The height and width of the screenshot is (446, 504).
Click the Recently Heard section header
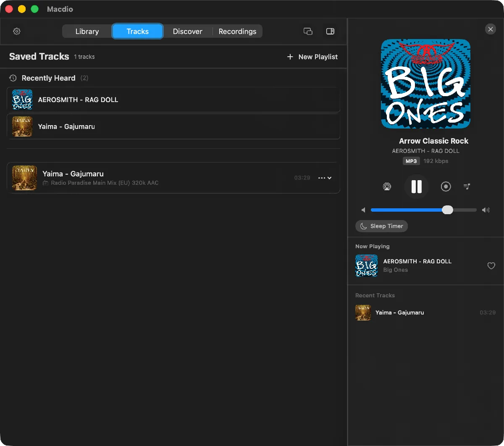pos(48,78)
